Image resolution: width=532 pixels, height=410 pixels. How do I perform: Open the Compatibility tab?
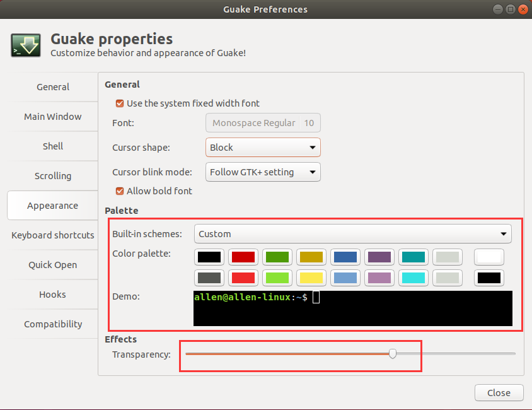52,324
